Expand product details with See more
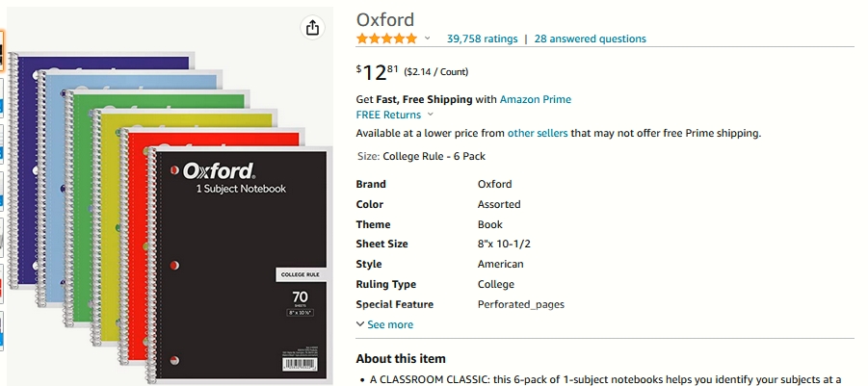 click(384, 324)
